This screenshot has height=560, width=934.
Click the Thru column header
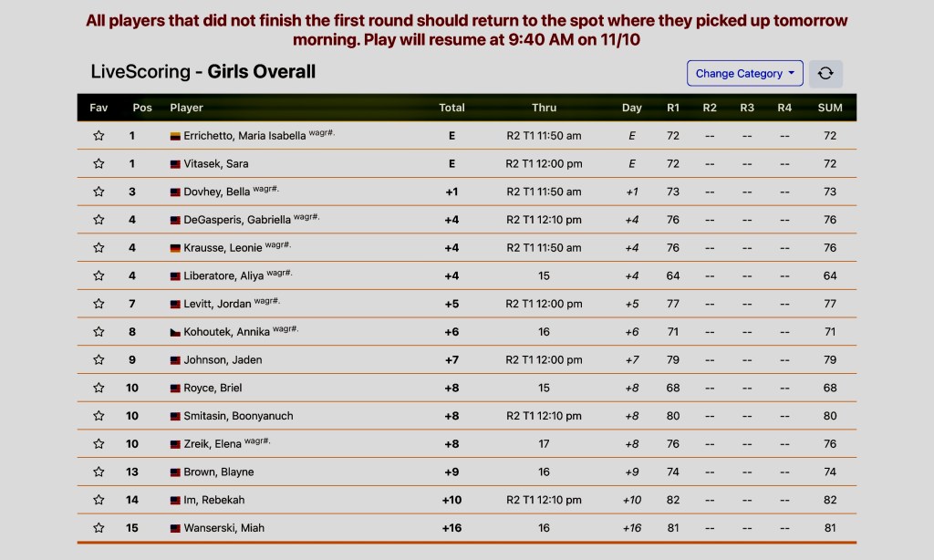[544, 108]
